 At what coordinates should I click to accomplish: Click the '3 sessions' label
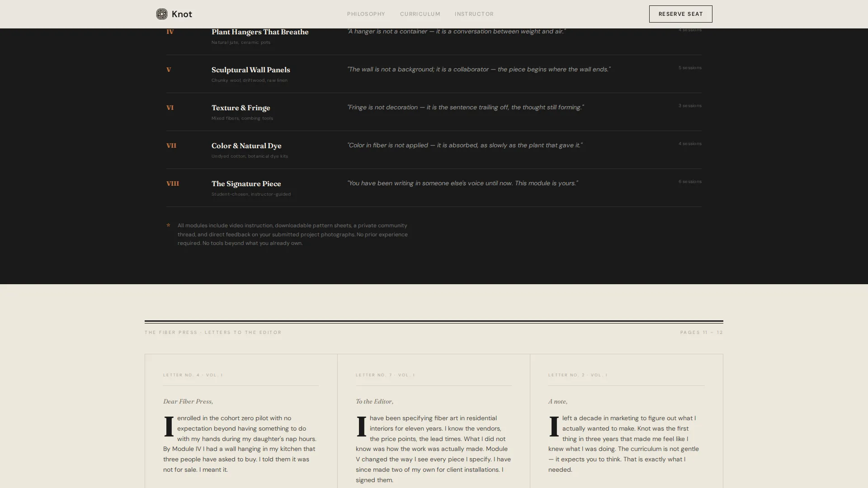coord(689,106)
